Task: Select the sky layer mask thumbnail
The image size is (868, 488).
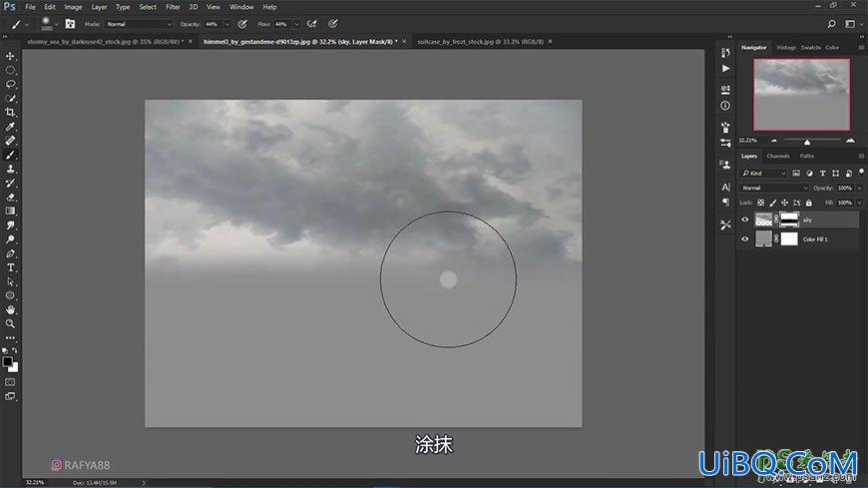Action: click(x=789, y=220)
